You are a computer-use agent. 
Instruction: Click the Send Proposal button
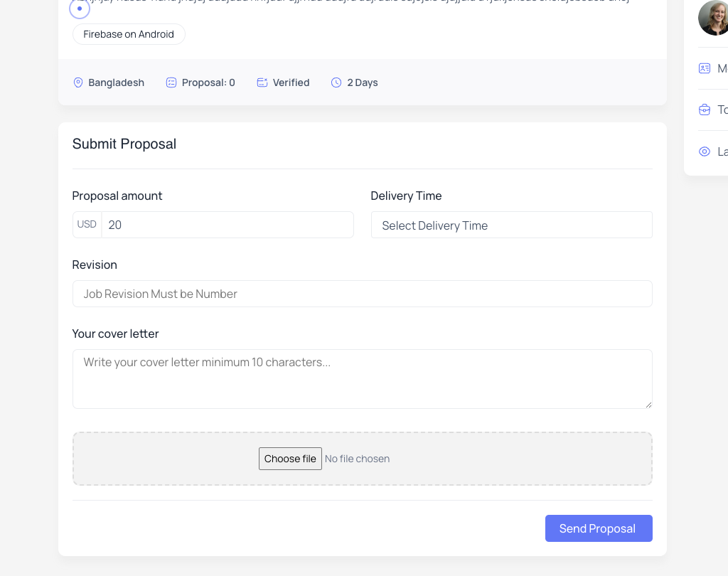(599, 528)
